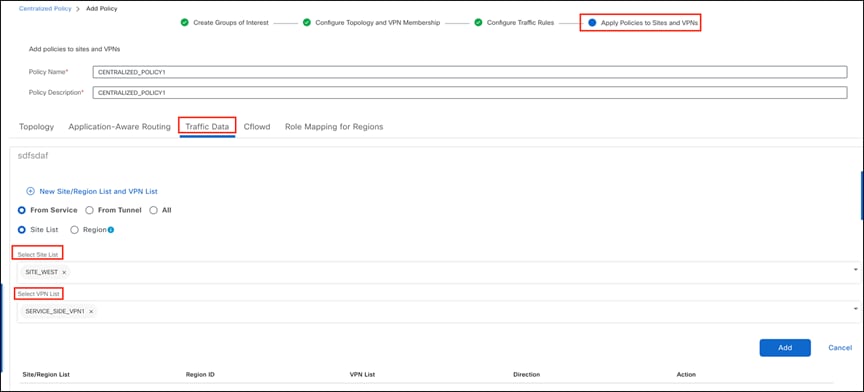The height and width of the screenshot is (392, 864).
Task: Switch to Application-Aware Routing tab
Action: coord(120,127)
